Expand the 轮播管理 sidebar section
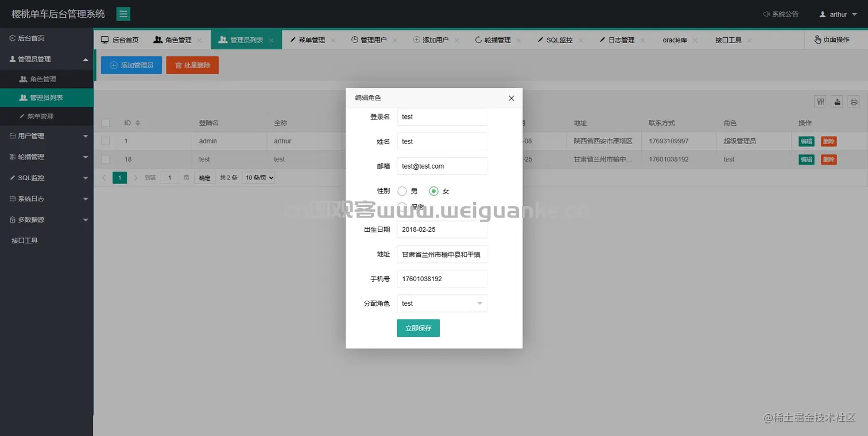This screenshot has height=436, width=868. click(46, 157)
